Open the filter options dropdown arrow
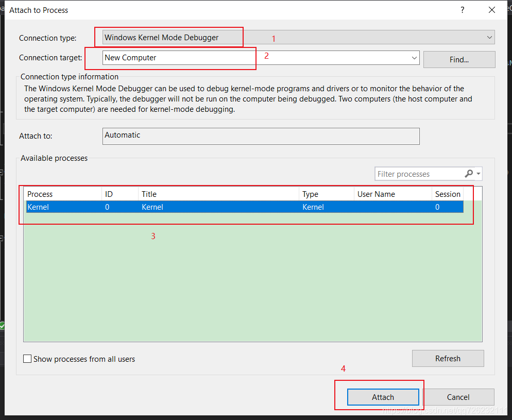 pos(479,174)
